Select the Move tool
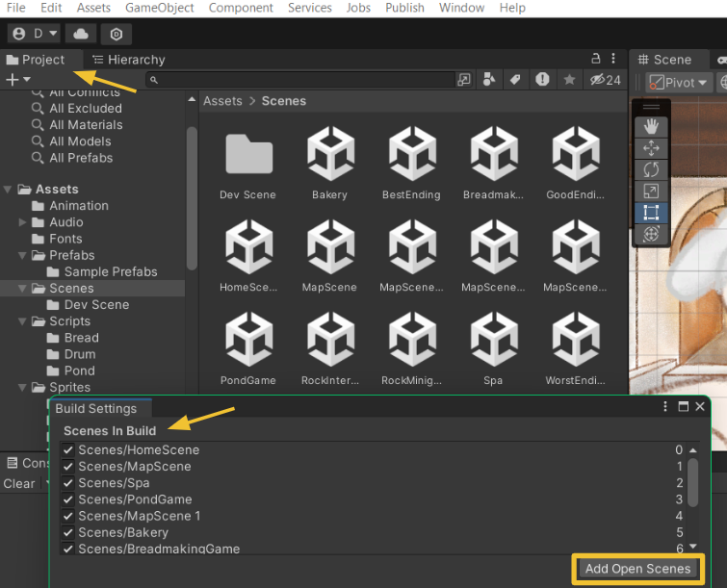 coord(651,148)
